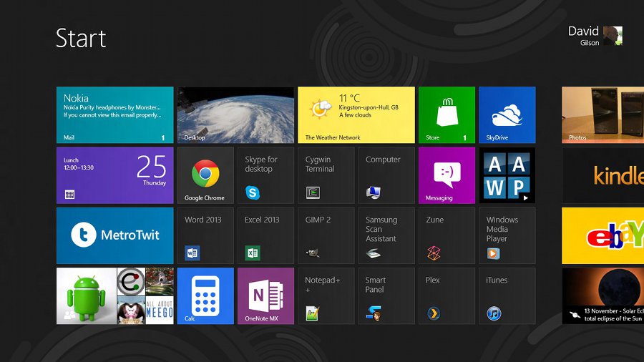Open the Solar Eclipse news tile
The height and width of the screenshot is (362, 644).
point(603,296)
